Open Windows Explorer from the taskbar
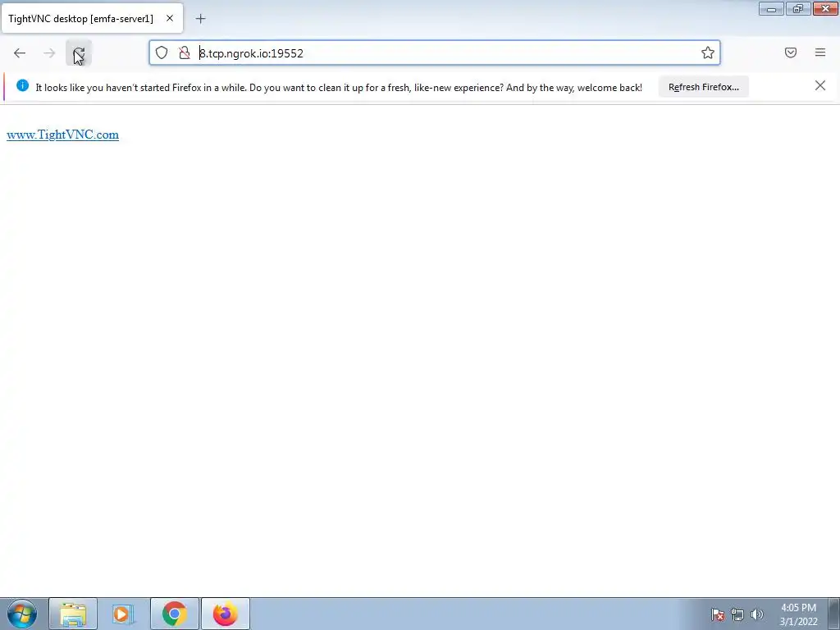840x630 pixels. coord(73,614)
